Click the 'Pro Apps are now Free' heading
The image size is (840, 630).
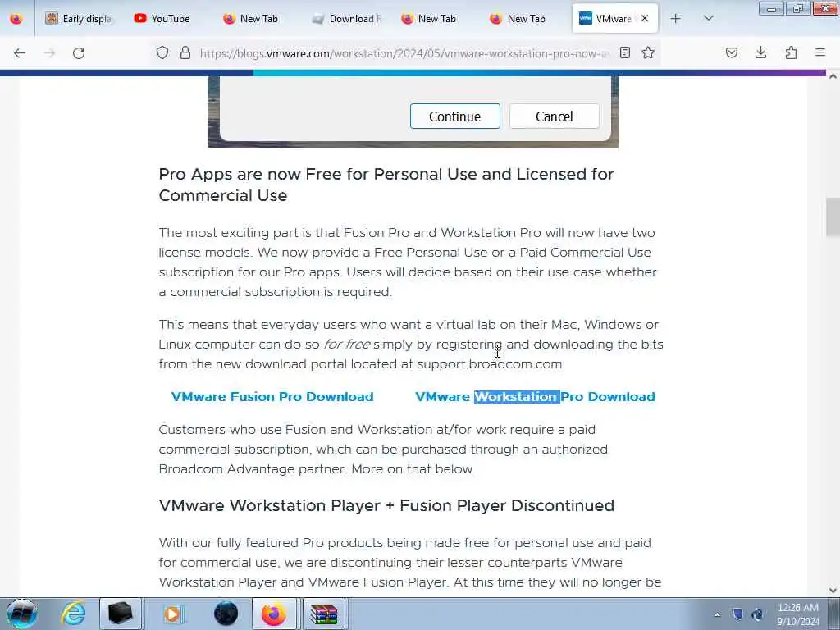[x=386, y=185]
